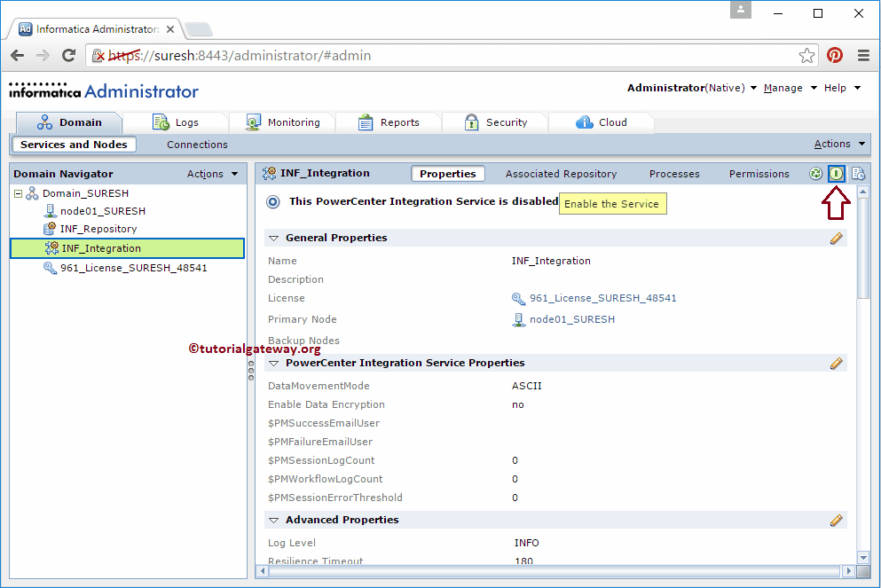881x588 pixels.
Task: Open the Associated Repository tab
Action: point(561,174)
